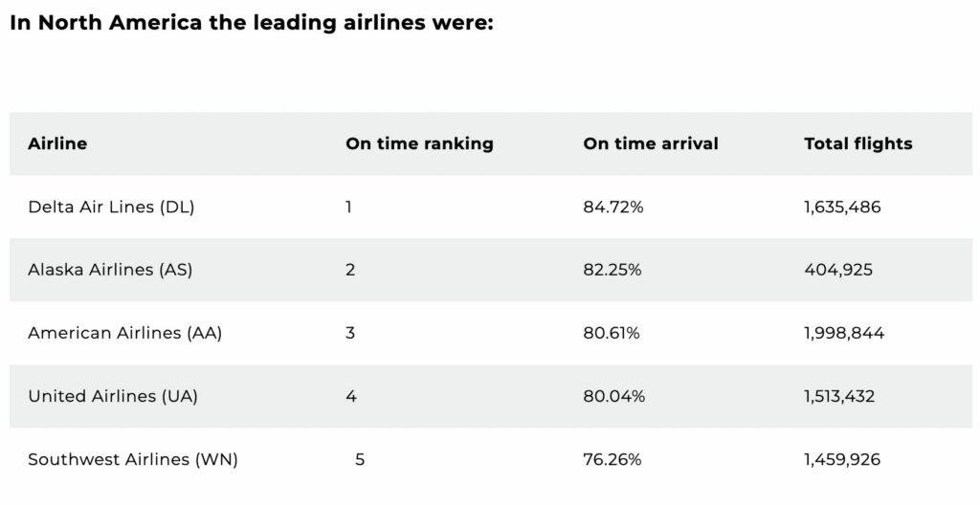Click the United Airlines (UA) cell

point(113,396)
